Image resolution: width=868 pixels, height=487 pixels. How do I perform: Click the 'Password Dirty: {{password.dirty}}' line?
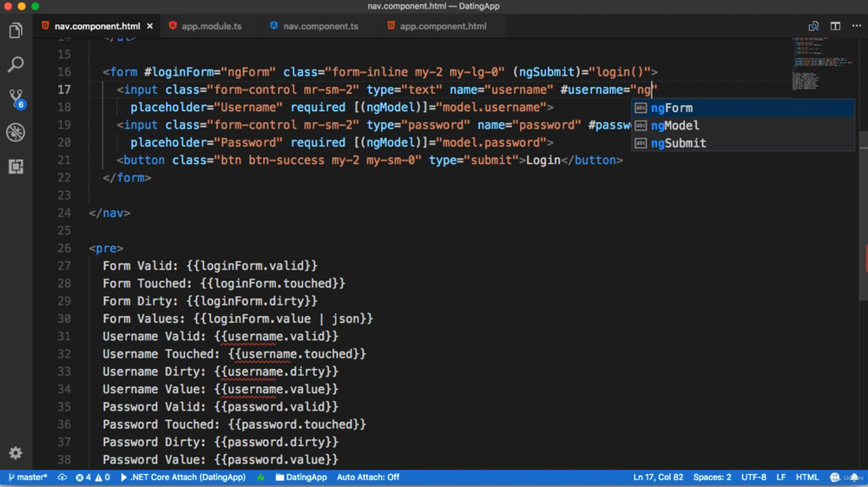(x=220, y=442)
